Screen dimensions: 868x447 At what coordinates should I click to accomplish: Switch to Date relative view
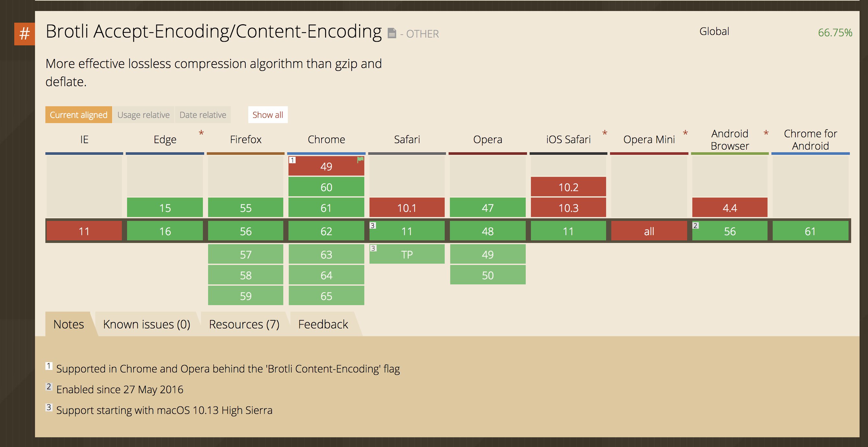pyautogui.click(x=203, y=115)
